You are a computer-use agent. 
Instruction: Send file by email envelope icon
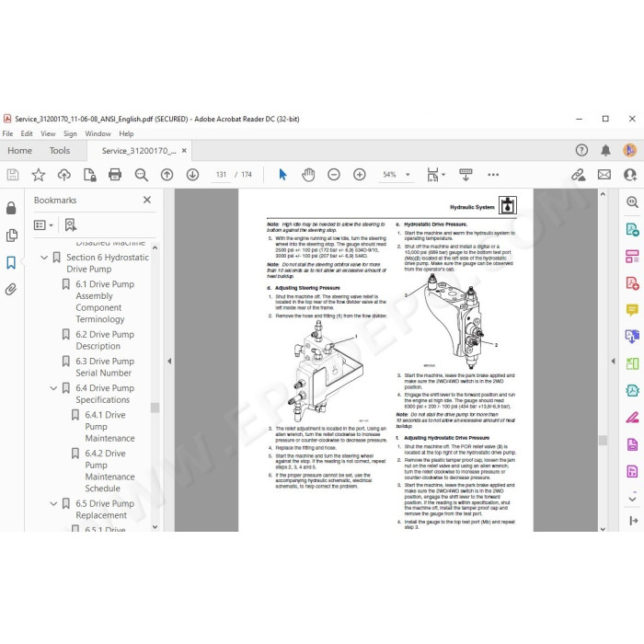(604, 175)
